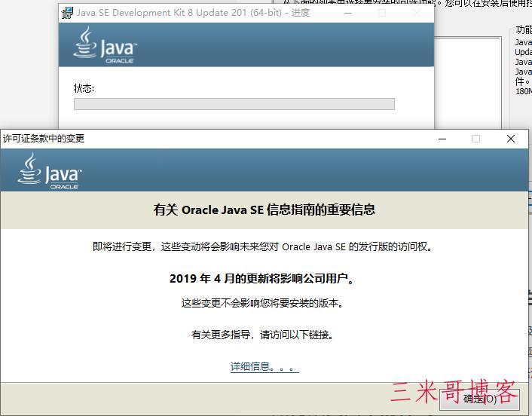
Task: Click the 状态: label in progress window
Action: click(x=84, y=89)
